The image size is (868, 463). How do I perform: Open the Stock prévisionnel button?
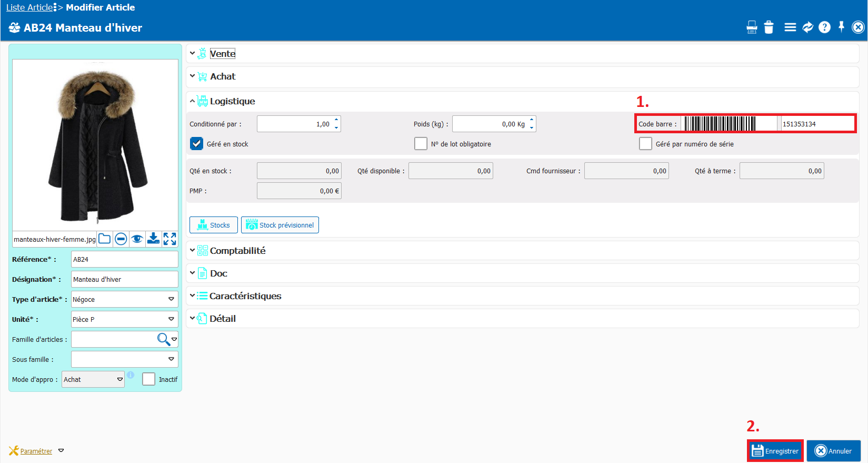click(280, 225)
